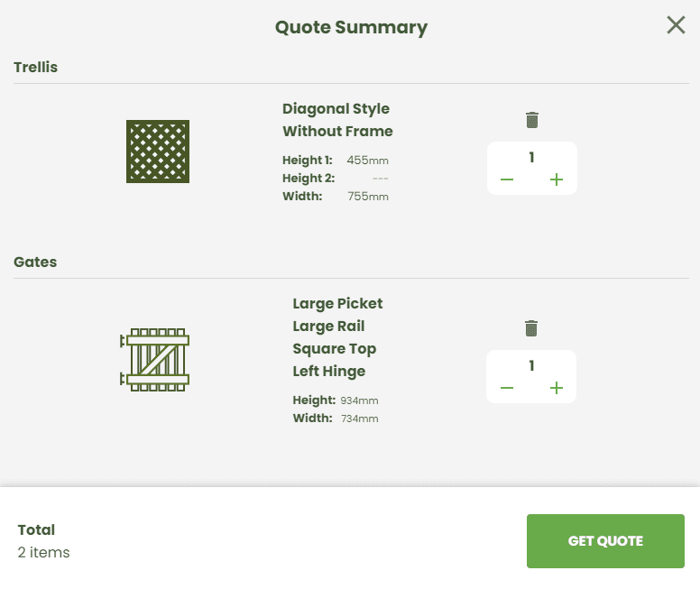
Task: Click the Total 2 items label
Action: [x=43, y=541]
